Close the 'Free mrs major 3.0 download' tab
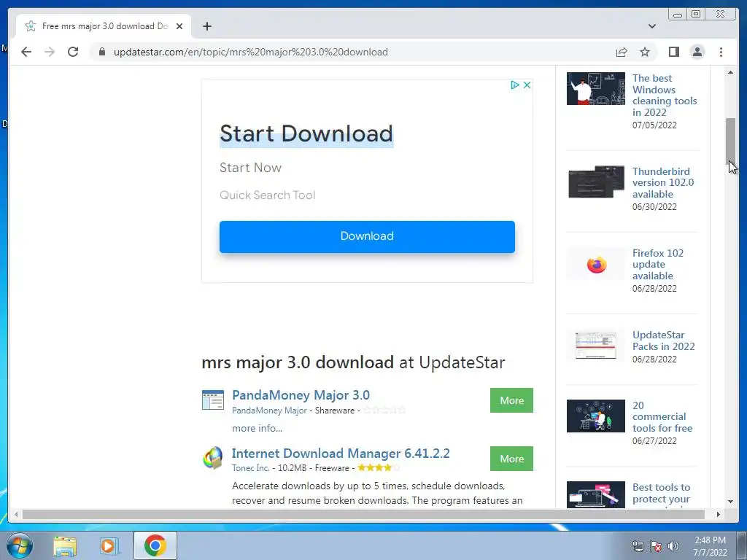The width and height of the screenshot is (747, 560). pyautogui.click(x=179, y=26)
